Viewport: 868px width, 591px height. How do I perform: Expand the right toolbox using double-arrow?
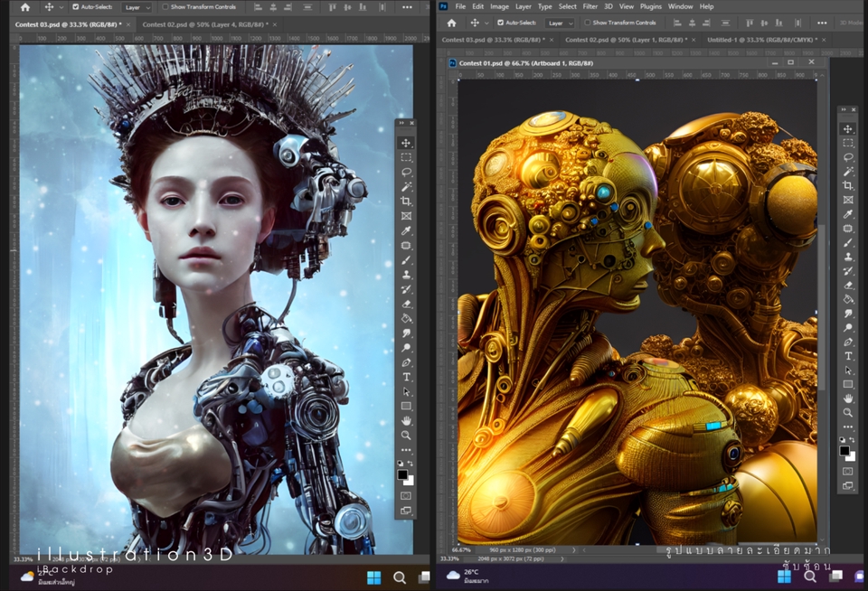pos(843,109)
